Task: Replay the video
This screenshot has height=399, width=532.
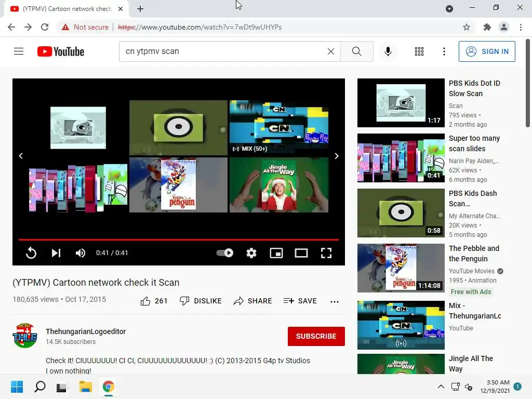Action: click(x=31, y=253)
